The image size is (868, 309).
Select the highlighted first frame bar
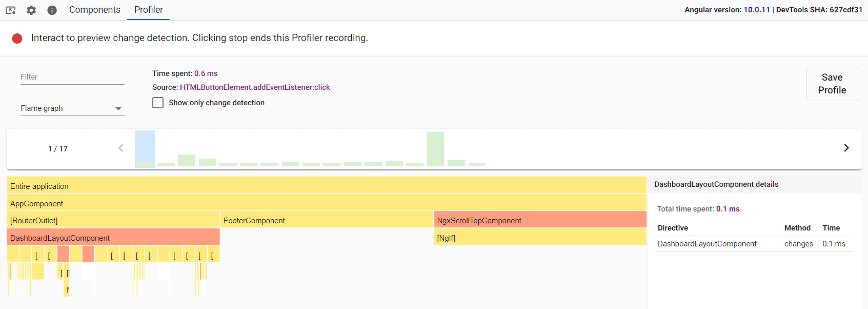(x=145, y=149)
